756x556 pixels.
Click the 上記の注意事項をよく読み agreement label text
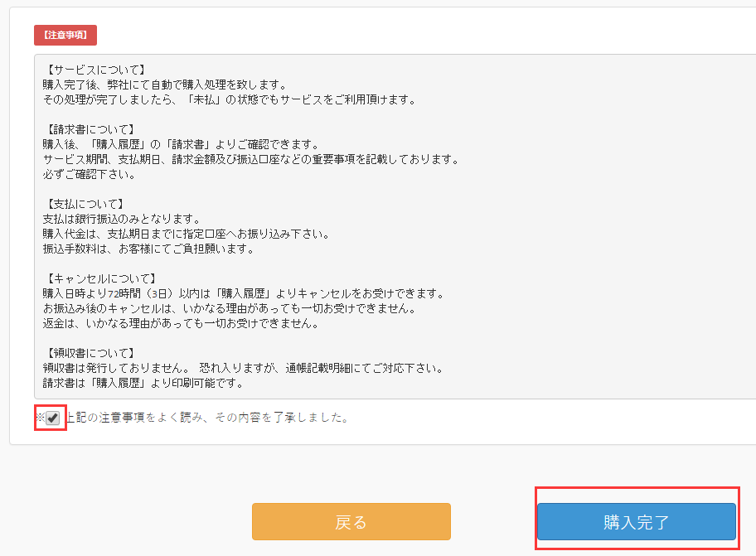pyautogui.click(x=207, y=418)
